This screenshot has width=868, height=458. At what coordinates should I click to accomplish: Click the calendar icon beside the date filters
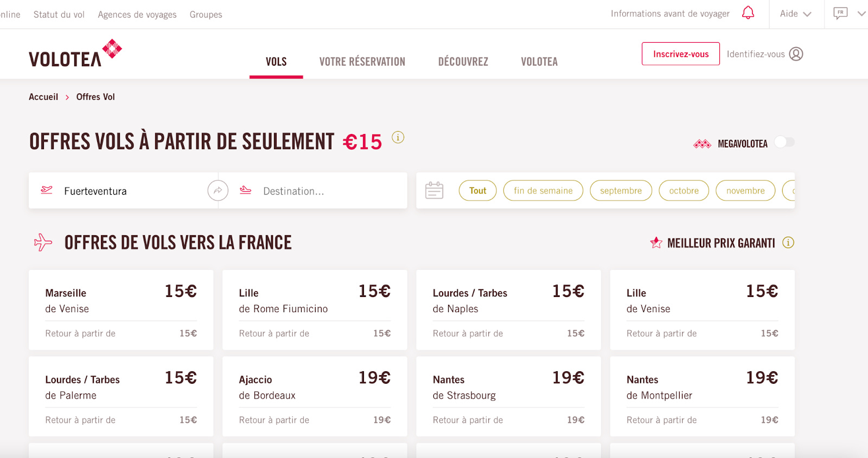point(434,190)
